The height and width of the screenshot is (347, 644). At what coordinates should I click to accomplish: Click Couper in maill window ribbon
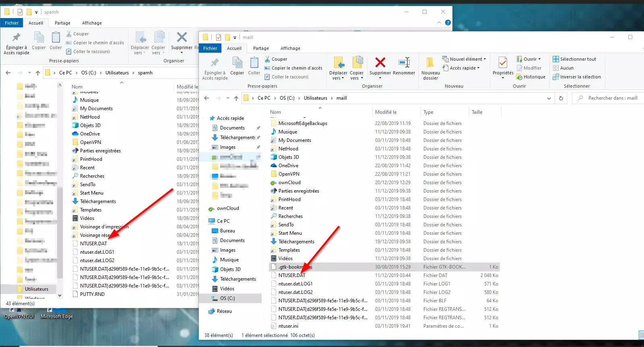(276, 59)
